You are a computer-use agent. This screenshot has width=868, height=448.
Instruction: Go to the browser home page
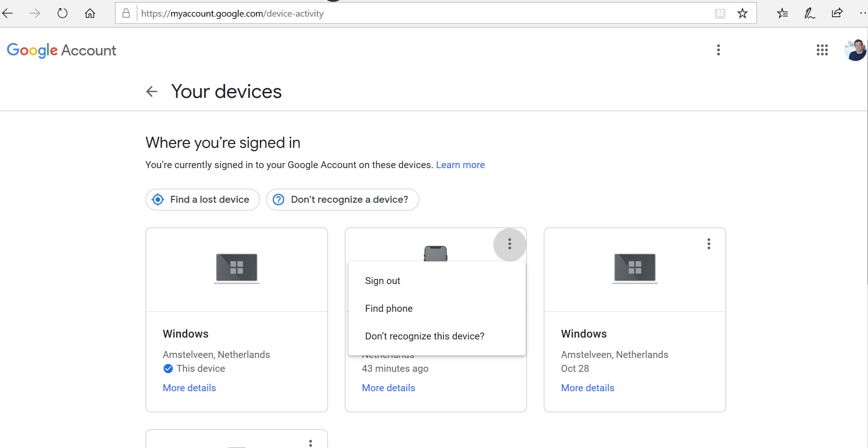90,13
